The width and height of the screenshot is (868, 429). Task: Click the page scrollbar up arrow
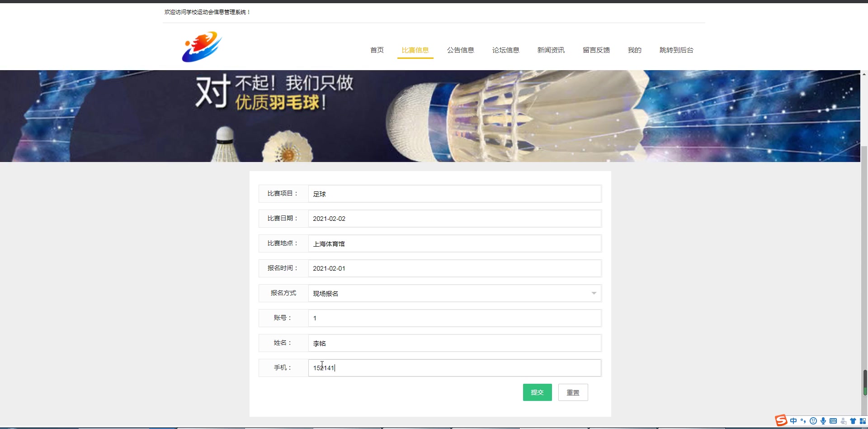pos(864,74)
